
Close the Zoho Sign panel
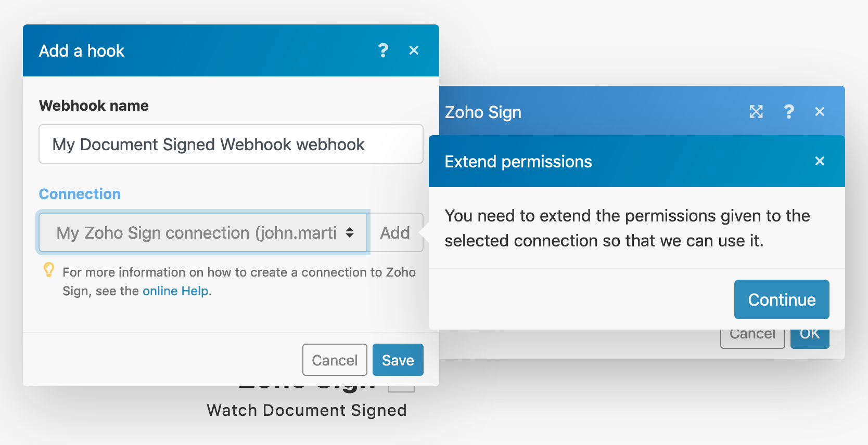click(x=820, y=112)
